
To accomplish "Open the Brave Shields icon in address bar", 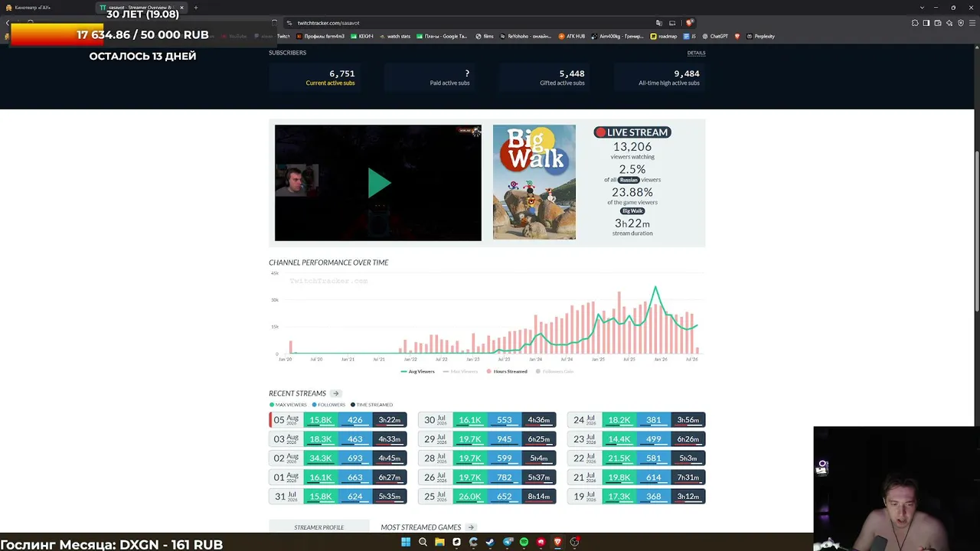I will pyautogui.click(x=689, y=23).
